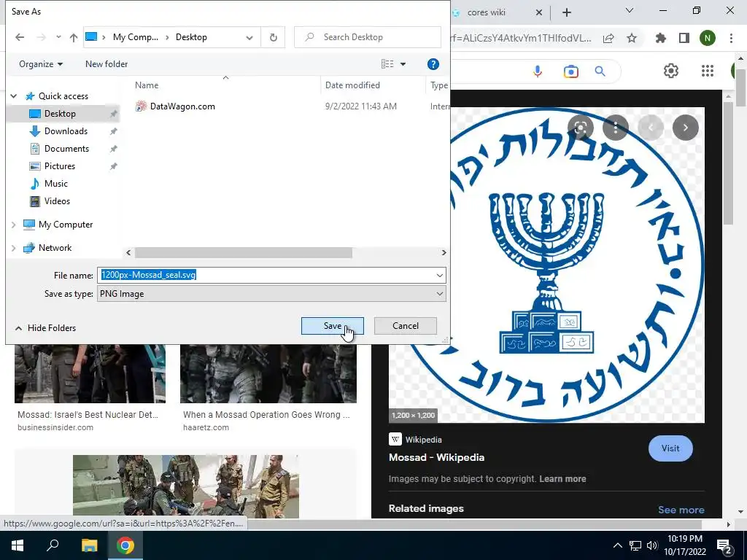Image resolution: width=747 pixels, height=560 pixels.
Task: Visit the Mossad Wikipedia page
Action: pyautogui.click(x=670, y=448)
